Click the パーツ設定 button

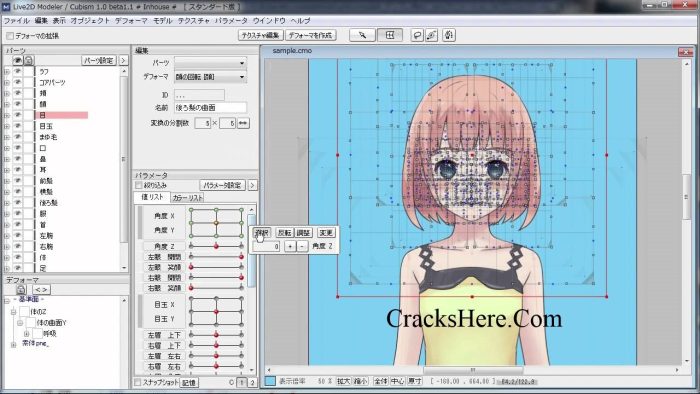[x=99, y=60]
